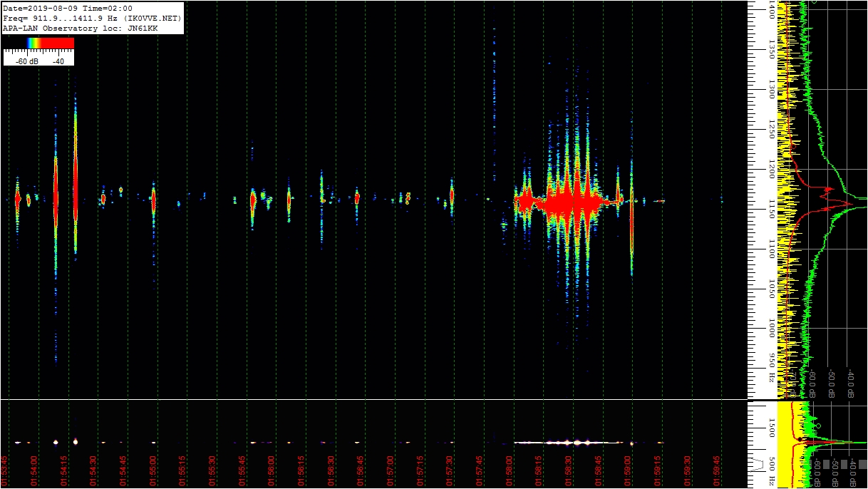
Task: Click the 1500 label on lower frequency axis
Action: 772,426
